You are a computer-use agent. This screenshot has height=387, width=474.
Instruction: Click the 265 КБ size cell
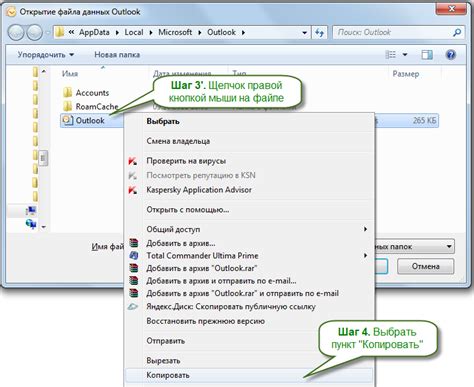(x=424, y=121)
